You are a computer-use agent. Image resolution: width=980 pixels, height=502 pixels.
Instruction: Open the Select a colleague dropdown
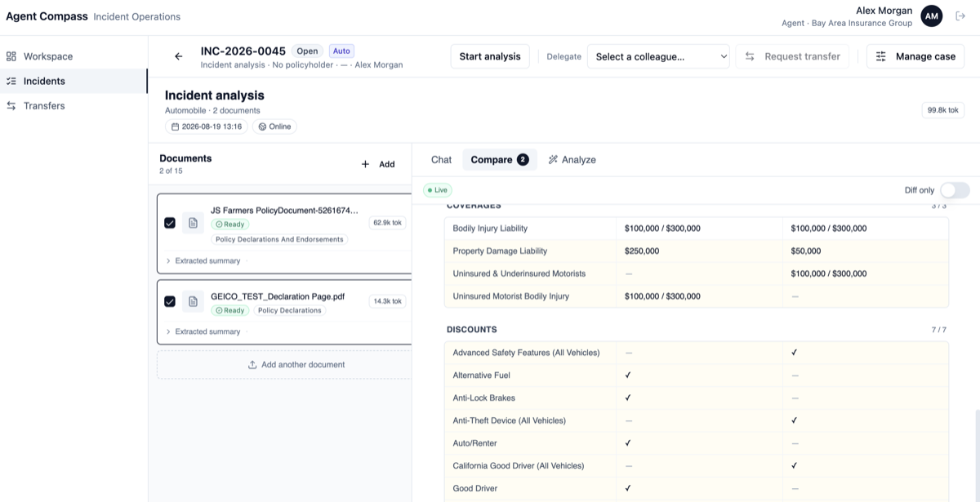click(x=658, y=56)
